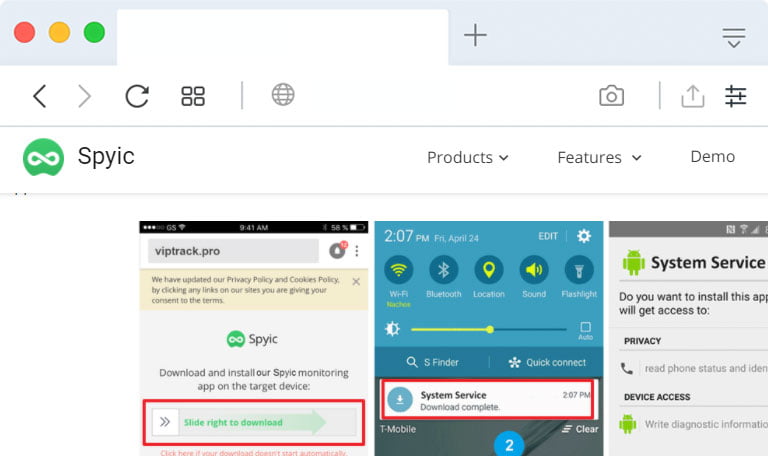This screenshot has height=456, width=768.
Task: Click the double-arrow slide handle
Action: (x=165, y=422)
